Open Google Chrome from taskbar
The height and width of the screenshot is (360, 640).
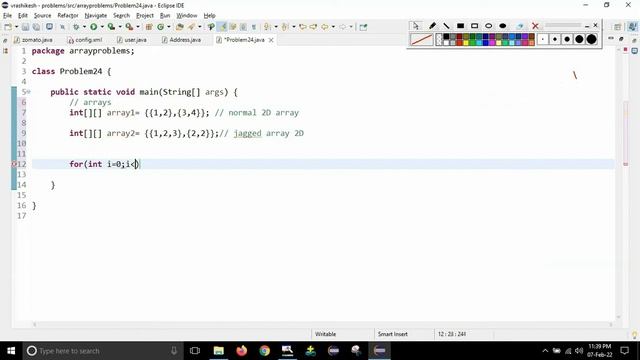264,351
